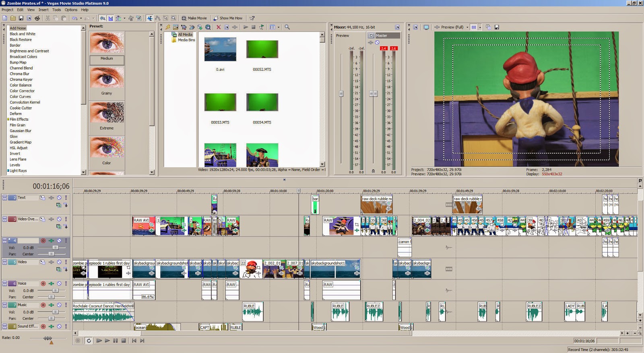Toggle Automatic Crossfades in main toolbar
This screenshot has height=353, width=644.
pos(110,18)
